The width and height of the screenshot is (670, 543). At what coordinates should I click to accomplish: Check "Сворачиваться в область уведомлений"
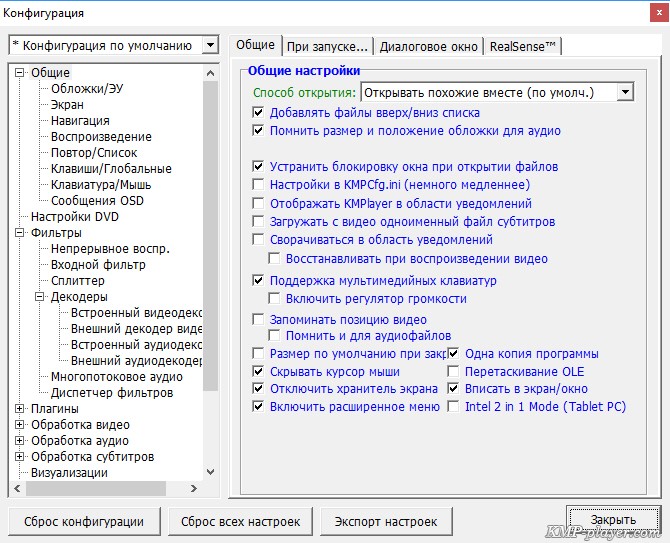coord(258,239)
